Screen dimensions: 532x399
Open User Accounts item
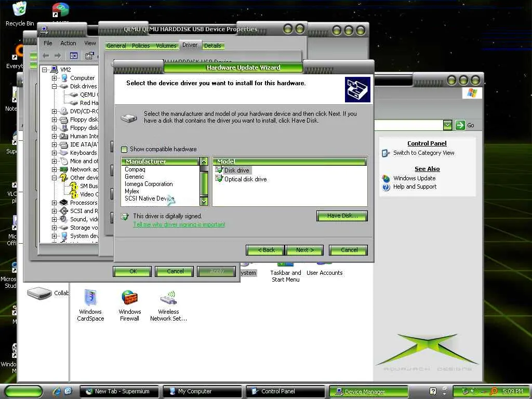[324, 270]
